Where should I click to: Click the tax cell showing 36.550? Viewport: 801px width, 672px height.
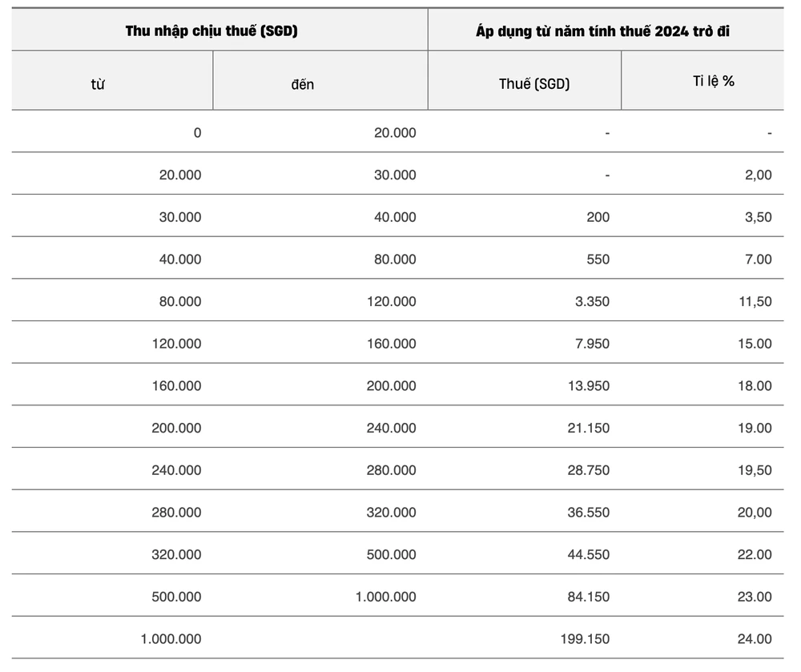586,513
